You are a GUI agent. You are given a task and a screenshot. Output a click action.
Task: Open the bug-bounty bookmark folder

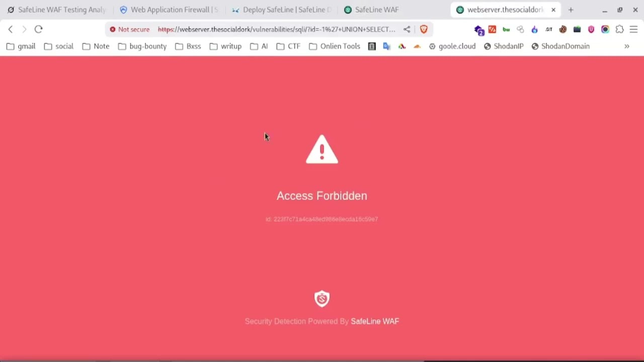pos(142,46)
